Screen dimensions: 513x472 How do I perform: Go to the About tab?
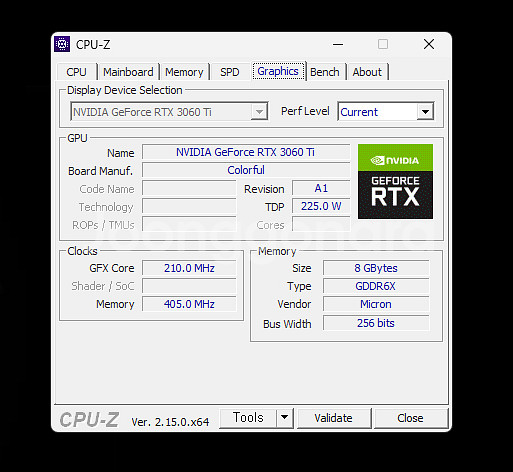tap(367, 72)
